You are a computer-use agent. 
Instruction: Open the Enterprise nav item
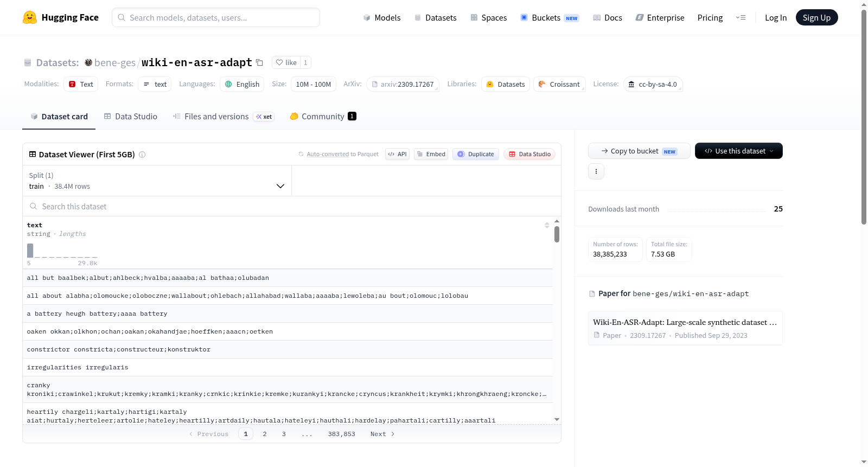point(660,18)
